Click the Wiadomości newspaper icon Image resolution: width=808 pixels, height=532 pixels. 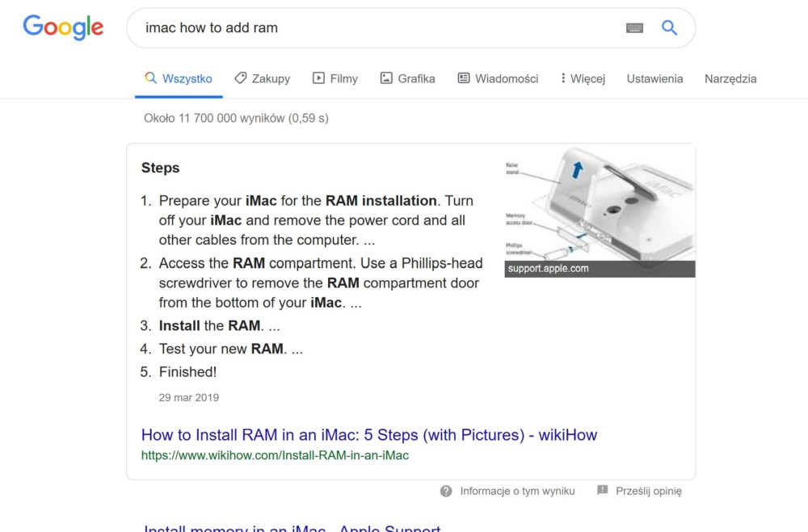click(x=464, y=78)
